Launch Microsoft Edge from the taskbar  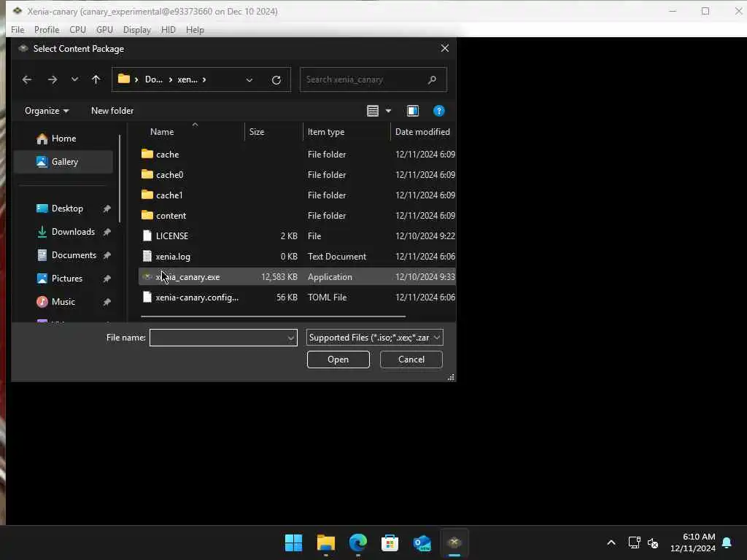click(357, 542)
